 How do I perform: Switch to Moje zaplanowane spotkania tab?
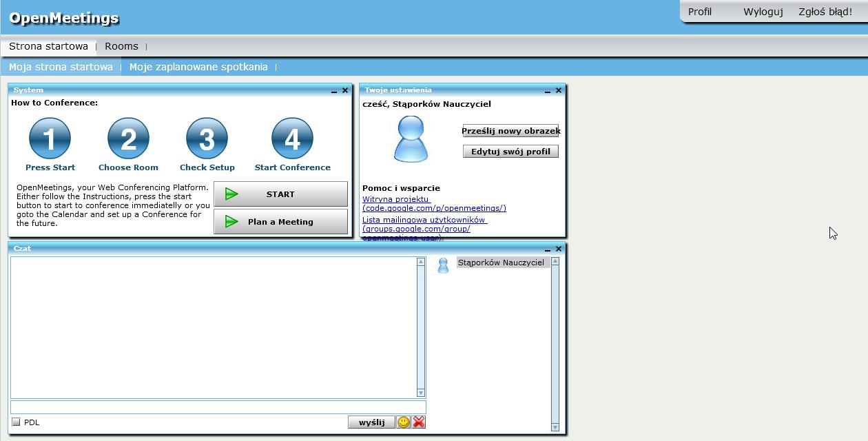[x=198, y=67]
